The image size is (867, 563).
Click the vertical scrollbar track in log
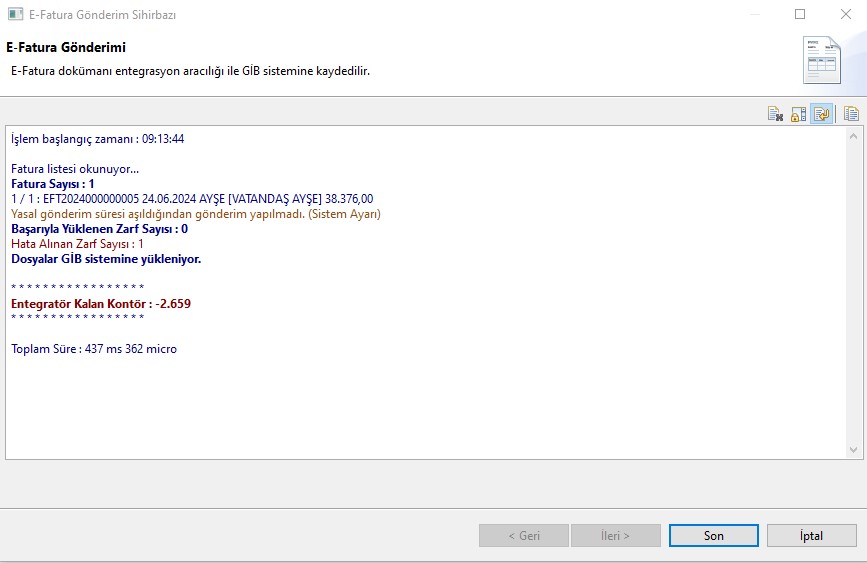(853, 300)
